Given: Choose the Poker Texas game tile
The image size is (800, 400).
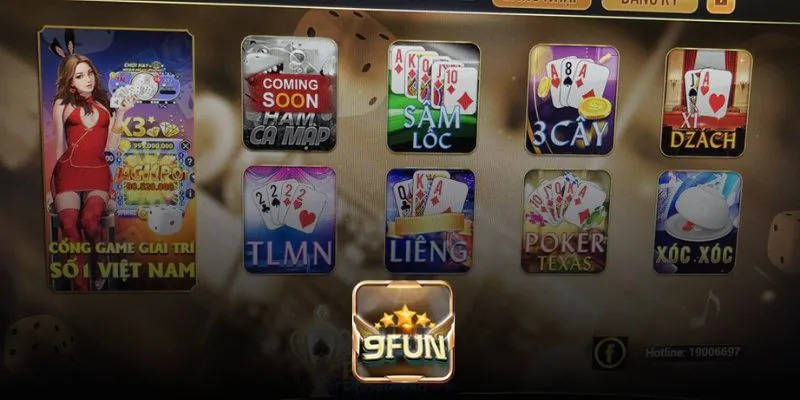Looking at the screenshot, I should click(565, 221).
